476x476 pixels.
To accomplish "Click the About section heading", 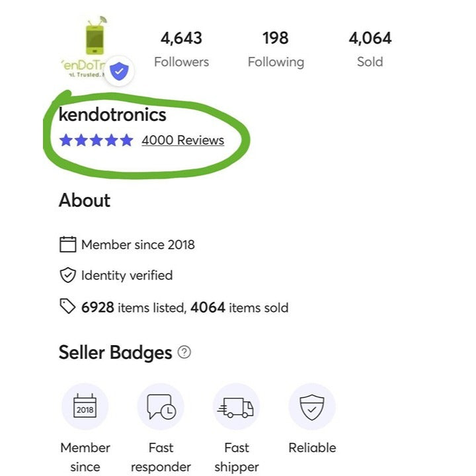I will (x=85, y=200).
